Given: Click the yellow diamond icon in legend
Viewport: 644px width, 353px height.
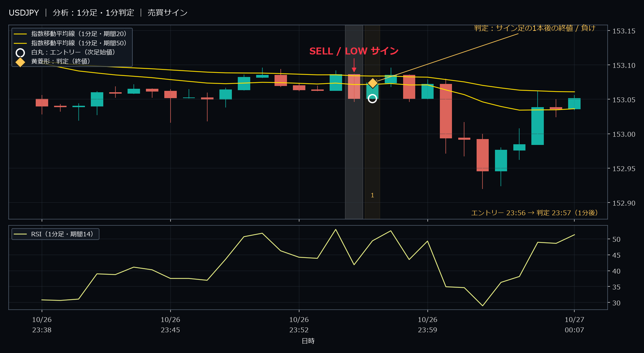Looking at the screenshot, I should pyautogui.click(x=20, y=62).
